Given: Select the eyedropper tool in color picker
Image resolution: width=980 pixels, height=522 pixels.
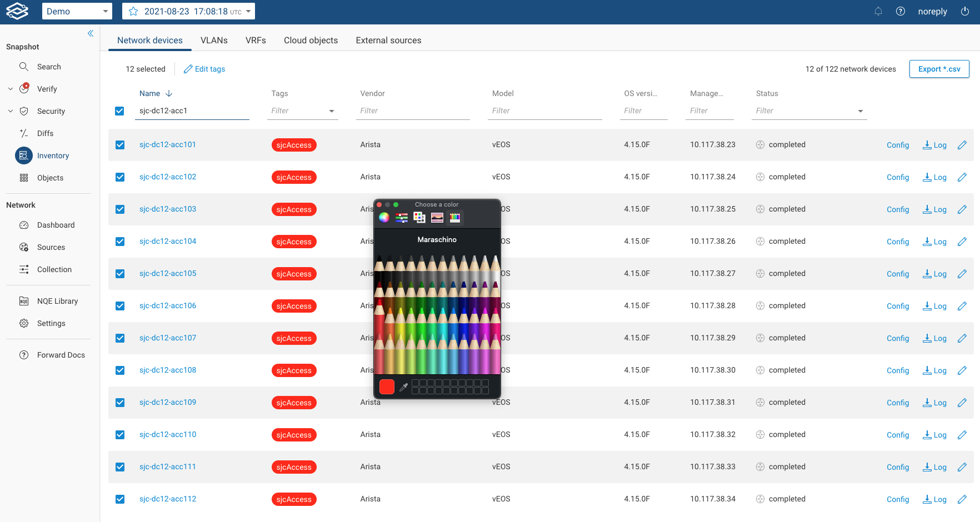Looking at the screenshot, I should (404, 387).
